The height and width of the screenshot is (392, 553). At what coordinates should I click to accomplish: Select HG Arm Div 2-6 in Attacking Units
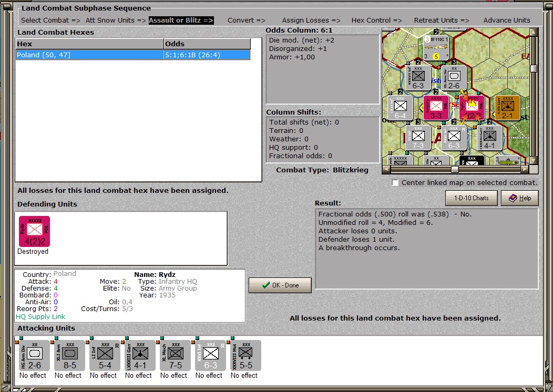34,355
